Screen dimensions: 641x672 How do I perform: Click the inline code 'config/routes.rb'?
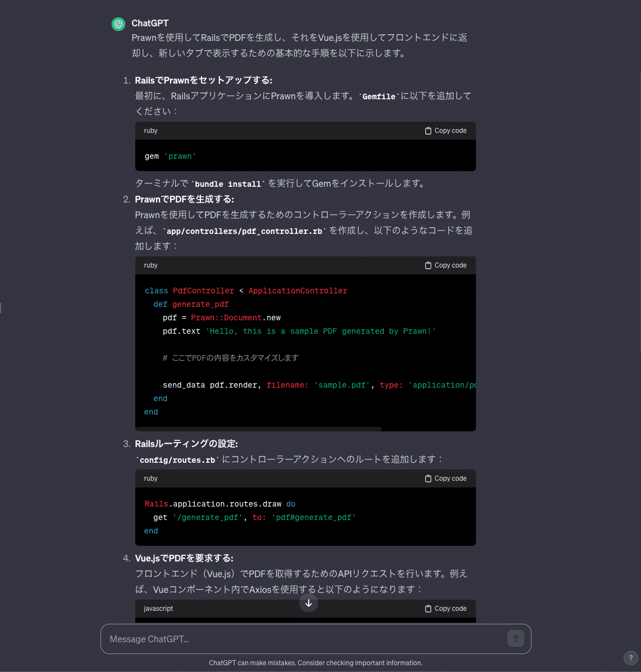tap(177, 460)
